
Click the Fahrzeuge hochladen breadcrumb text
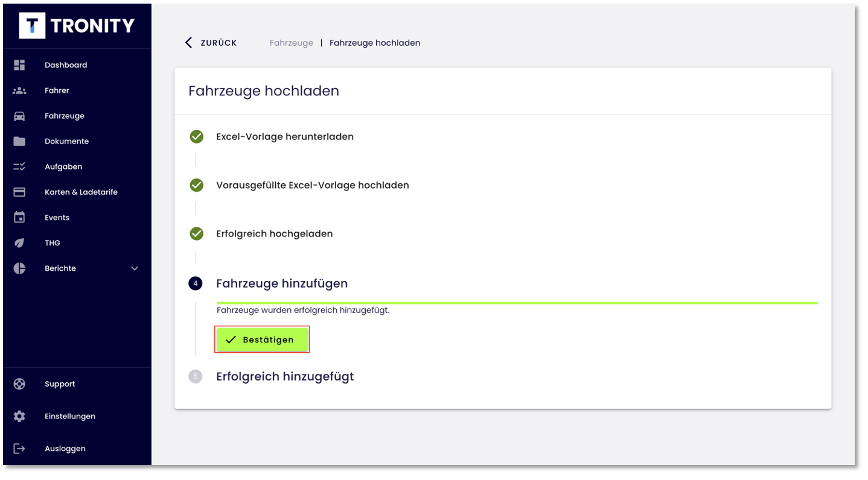[375, 43]
